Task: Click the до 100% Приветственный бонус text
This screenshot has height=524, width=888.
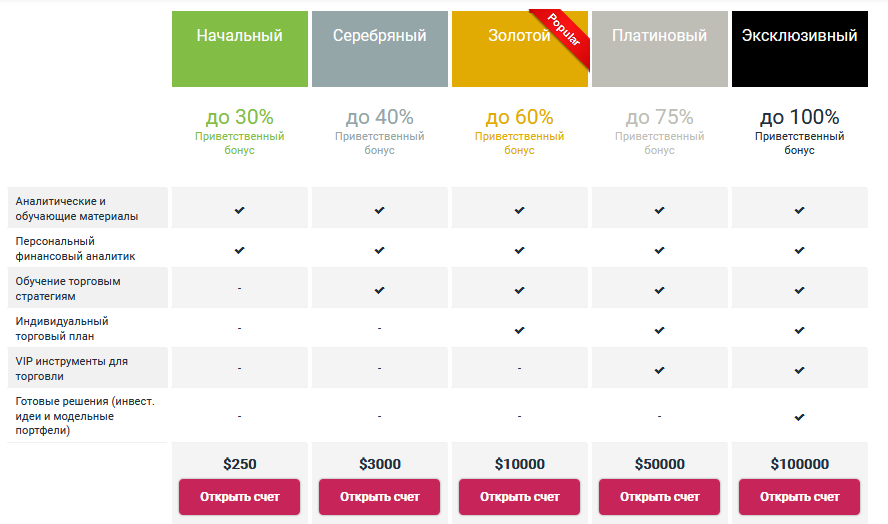Action: [799, 130]
